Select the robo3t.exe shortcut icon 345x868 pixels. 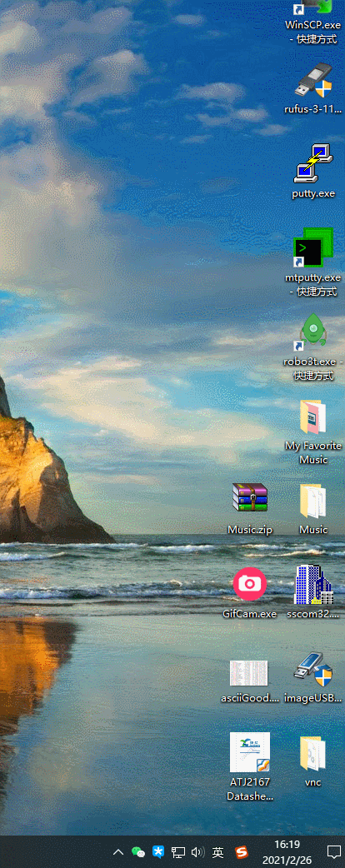(x=313, y=332)
